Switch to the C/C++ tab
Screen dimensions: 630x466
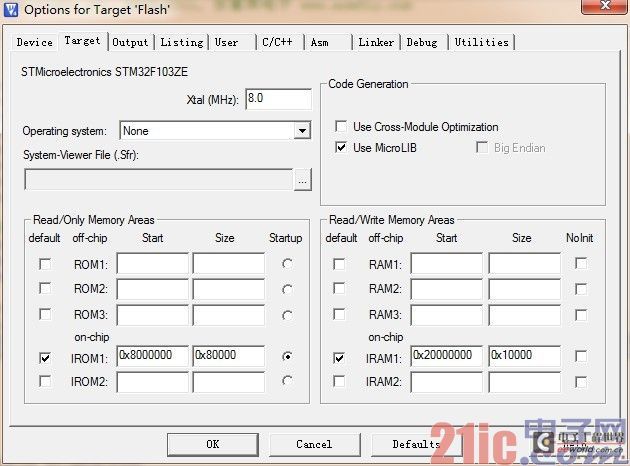pyautogui.click(x=280, y=42)
